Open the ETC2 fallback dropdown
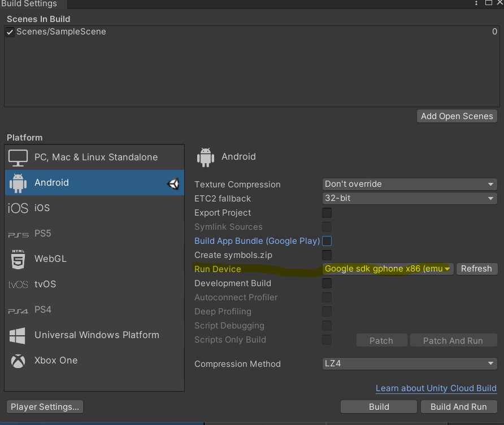504x425 pixels. click(410, 198)
